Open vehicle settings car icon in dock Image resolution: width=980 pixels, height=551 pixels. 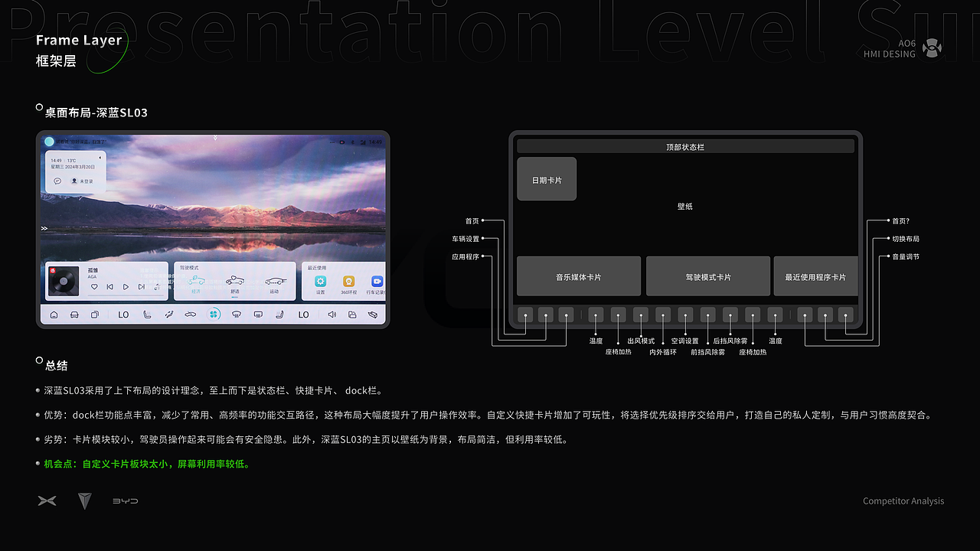74,315
